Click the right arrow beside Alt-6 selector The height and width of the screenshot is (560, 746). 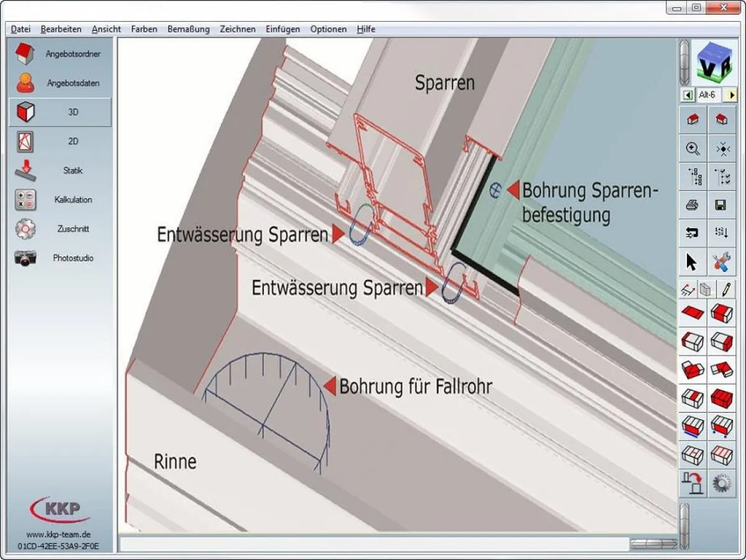coord(732,95)
